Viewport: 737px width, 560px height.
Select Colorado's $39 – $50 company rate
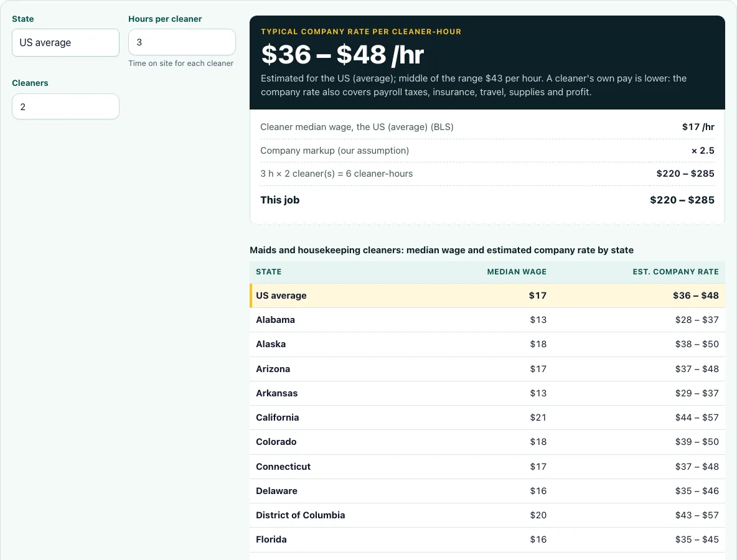tap(697, 442)
